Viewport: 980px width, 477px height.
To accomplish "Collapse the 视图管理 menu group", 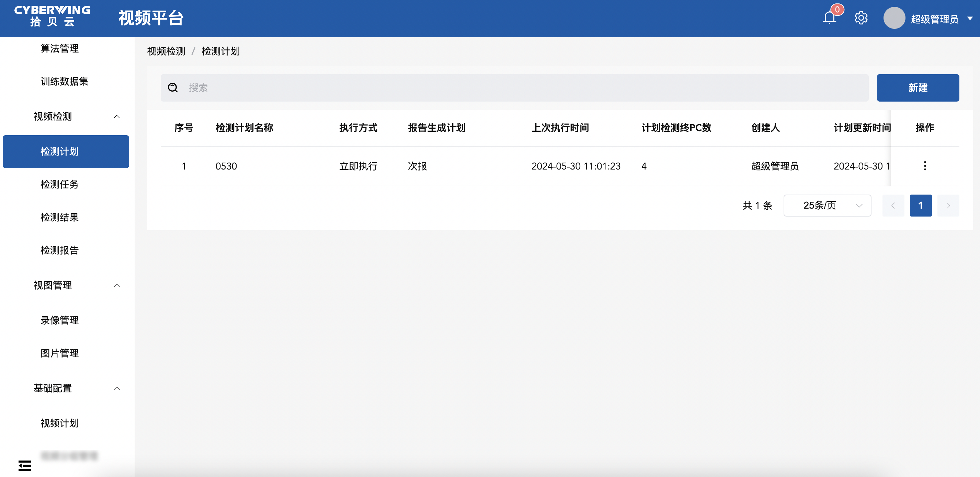I will [x=116, y=285].
